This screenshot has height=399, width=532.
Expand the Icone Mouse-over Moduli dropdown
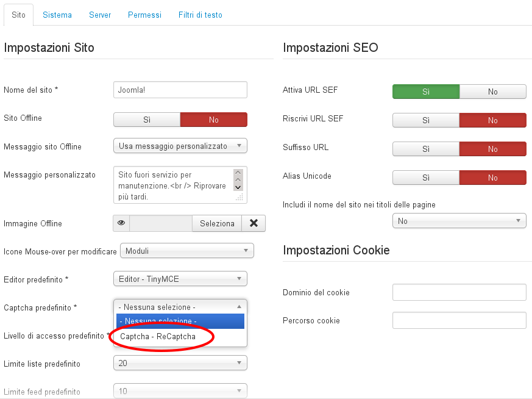point(187,251)
